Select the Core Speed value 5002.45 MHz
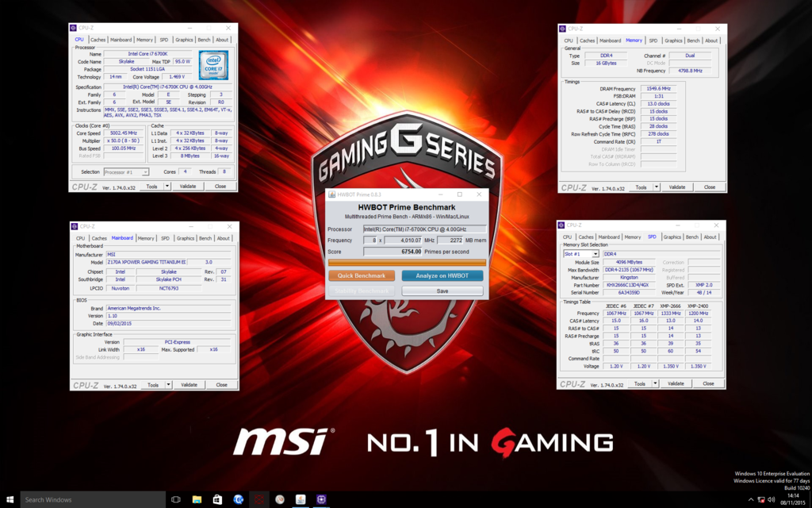812x508 pixels. coord(123,133)
